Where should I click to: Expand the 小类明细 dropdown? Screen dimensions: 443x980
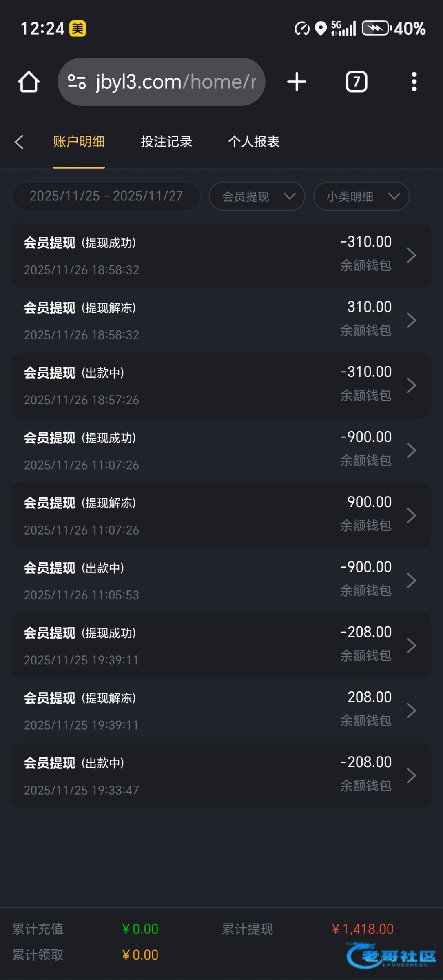pyautogui.click(x=361, y=196)
